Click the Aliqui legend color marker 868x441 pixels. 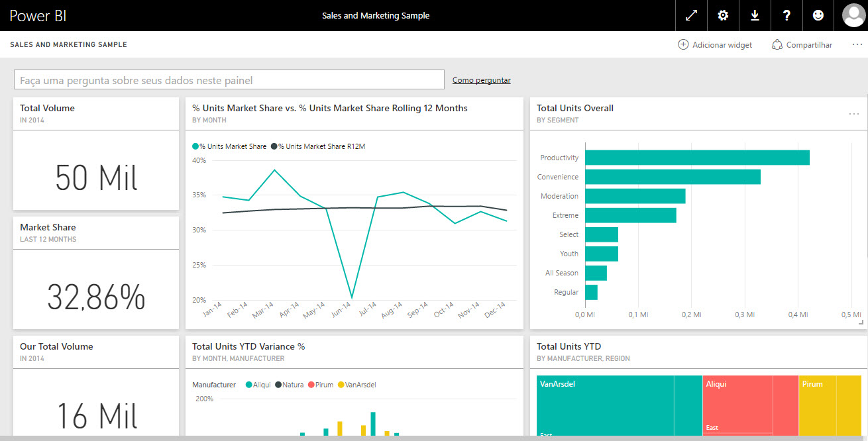[249, 385]
